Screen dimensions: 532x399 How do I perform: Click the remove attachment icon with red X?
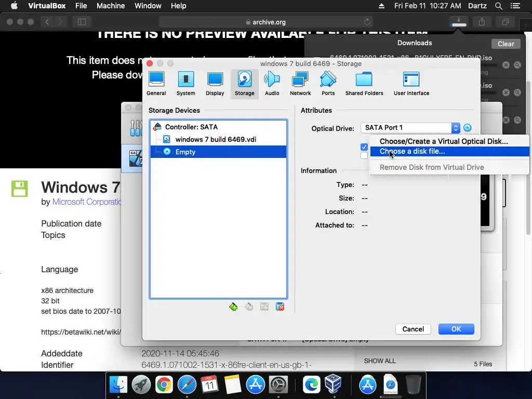tap(280, 307)
